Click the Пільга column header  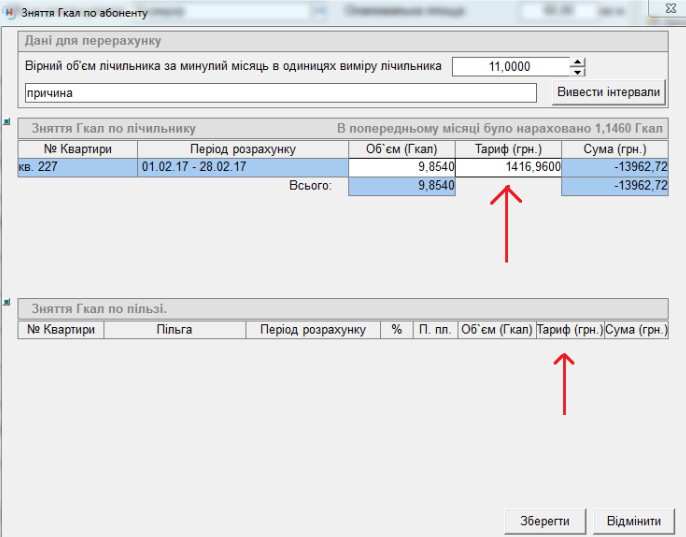pyautogui.click(x=174, y=329)
